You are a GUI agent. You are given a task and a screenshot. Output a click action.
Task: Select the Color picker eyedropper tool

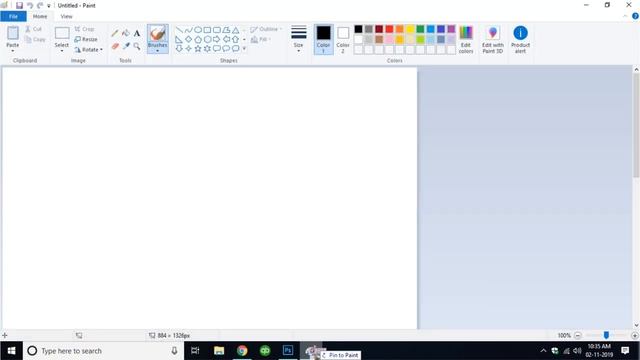click(x=126, y=46)
